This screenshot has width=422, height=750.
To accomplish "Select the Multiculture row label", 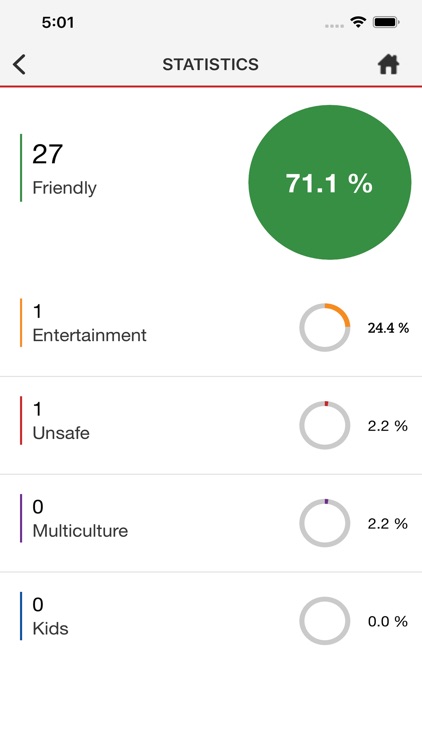I will point(80,530).
